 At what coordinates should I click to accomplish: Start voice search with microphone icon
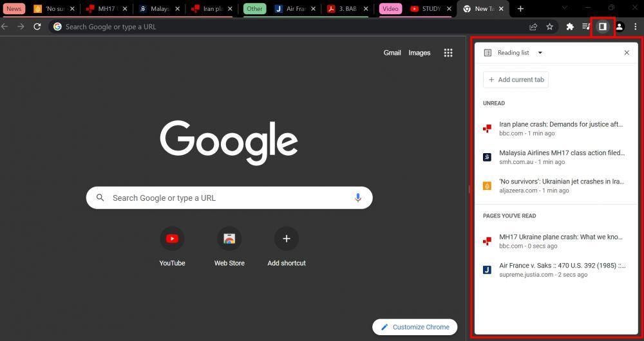tap(357, 198)
